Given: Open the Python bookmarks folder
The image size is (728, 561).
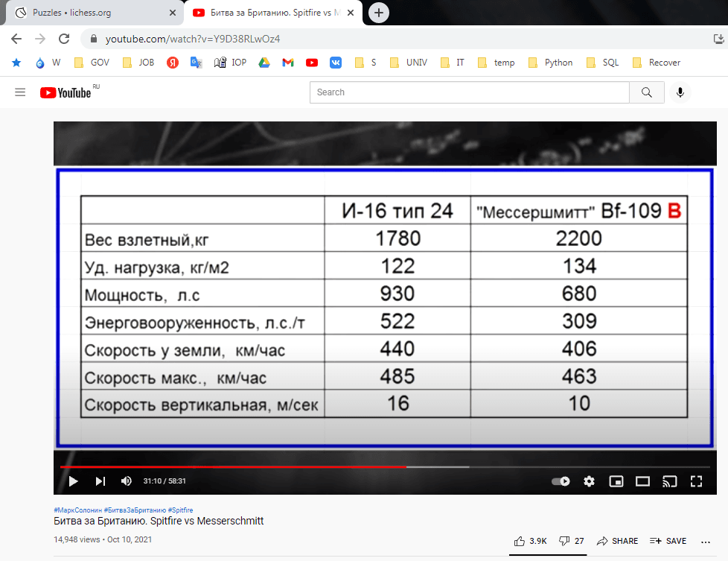Looking at the screenshot, I should pyautogui.click(x=551, y=63).
